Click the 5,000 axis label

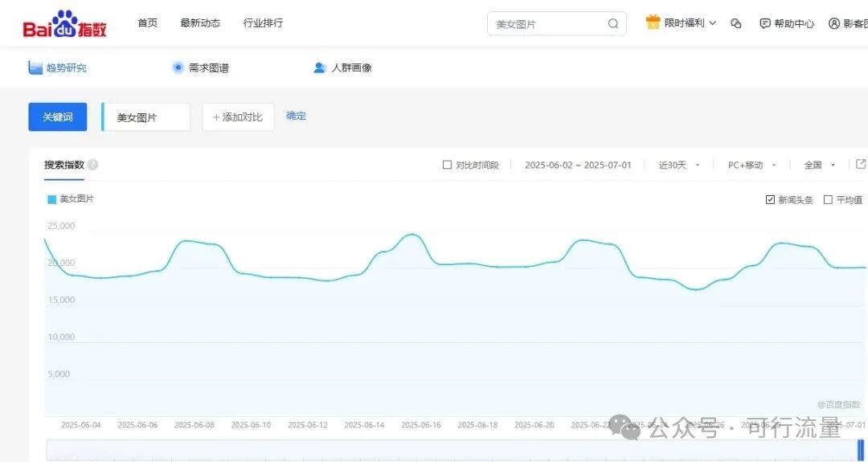(59, 374)
